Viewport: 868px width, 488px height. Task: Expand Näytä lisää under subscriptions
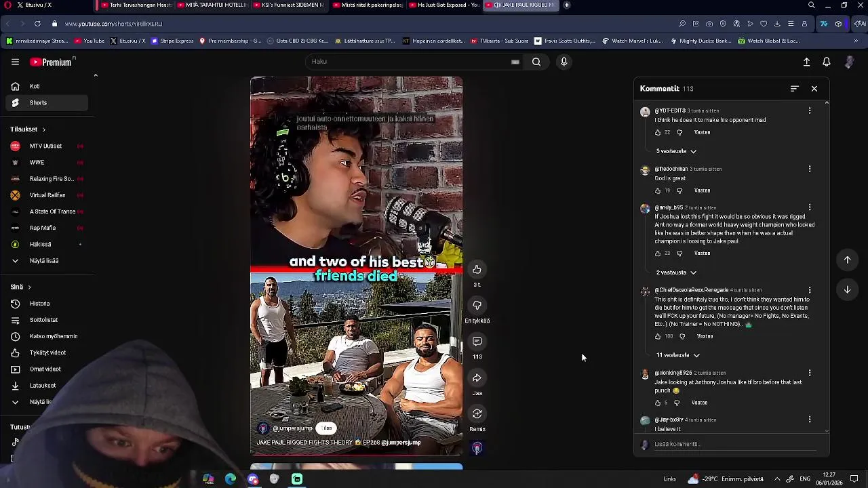(x=44, y=260)
